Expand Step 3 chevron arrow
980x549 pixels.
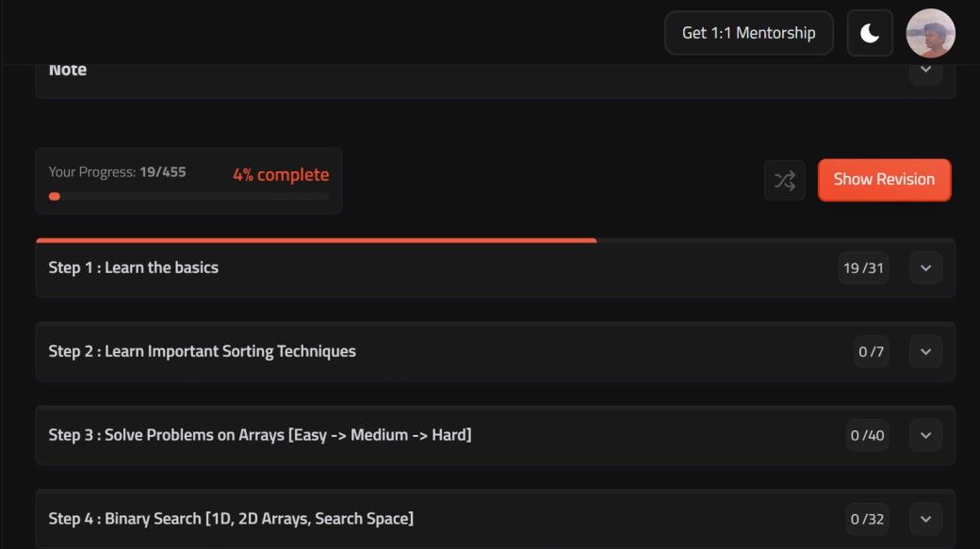click(x=925, y=435)
